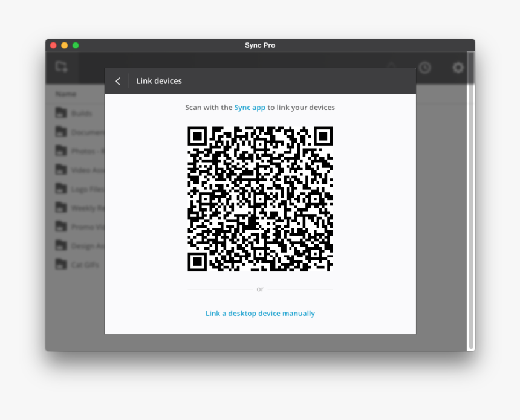Click the vertical scrollbar of the window
Viewport: 520px width, 420px height.
470,201
